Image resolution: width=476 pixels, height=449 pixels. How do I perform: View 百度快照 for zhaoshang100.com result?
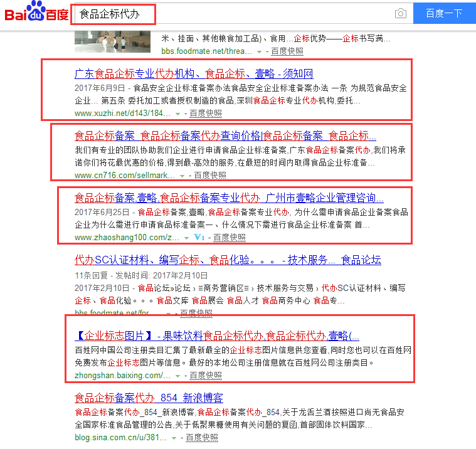(x=230, y=238)
